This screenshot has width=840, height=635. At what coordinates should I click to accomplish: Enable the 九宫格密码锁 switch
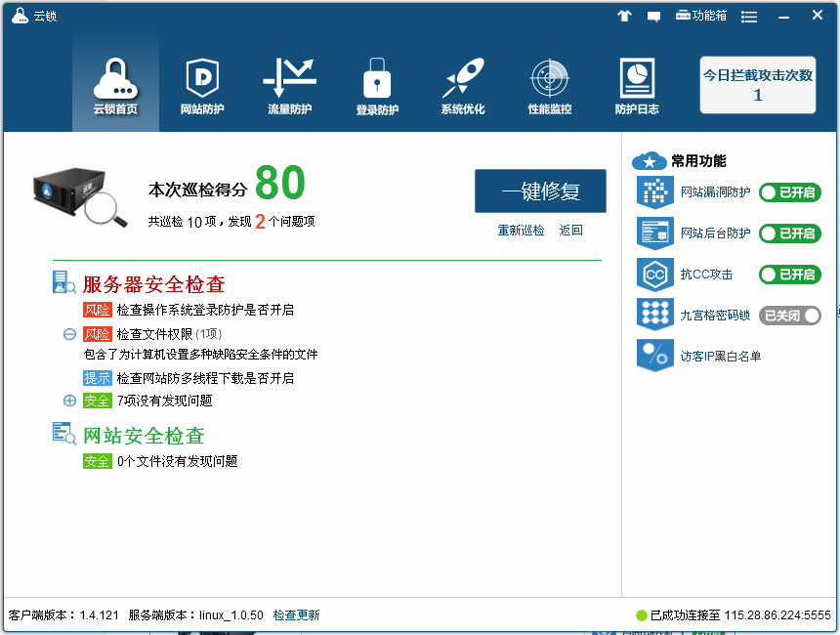[789, 316]
